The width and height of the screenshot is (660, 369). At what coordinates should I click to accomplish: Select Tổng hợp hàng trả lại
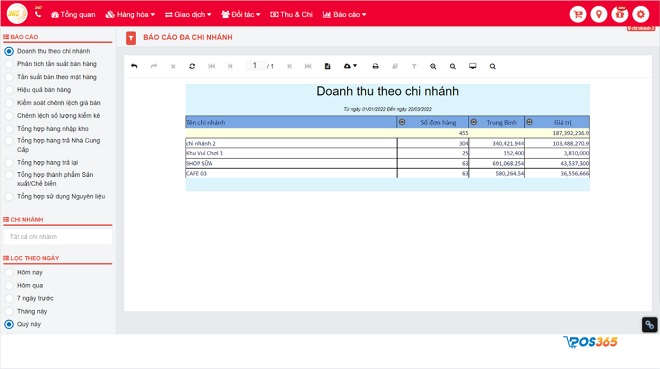click(x=41, y=162)
